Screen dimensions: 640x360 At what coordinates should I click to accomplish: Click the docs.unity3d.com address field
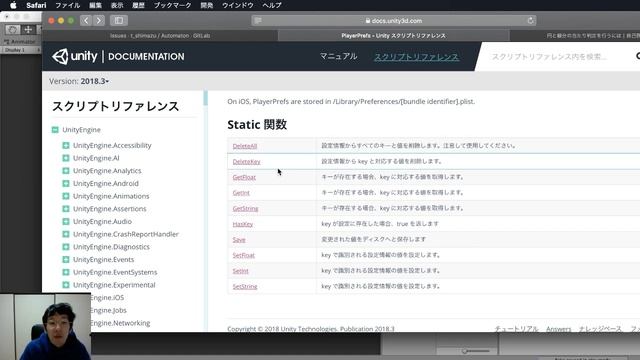pos(393,20)
